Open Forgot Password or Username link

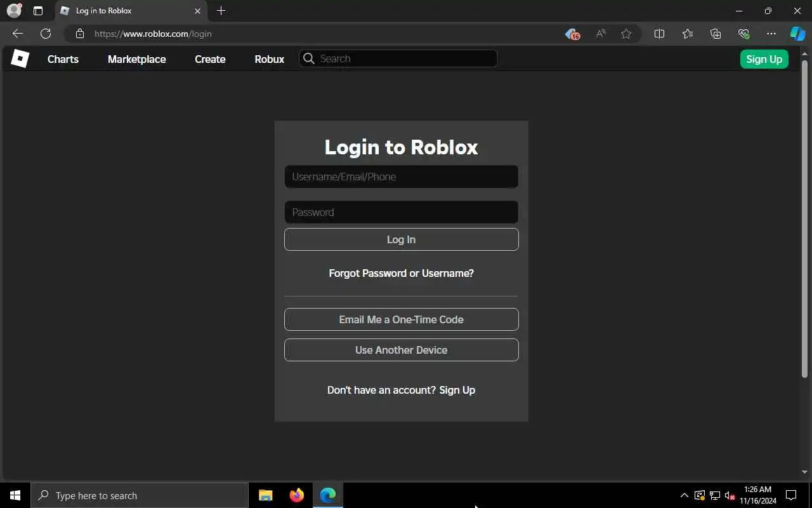[x=401, y=273]
